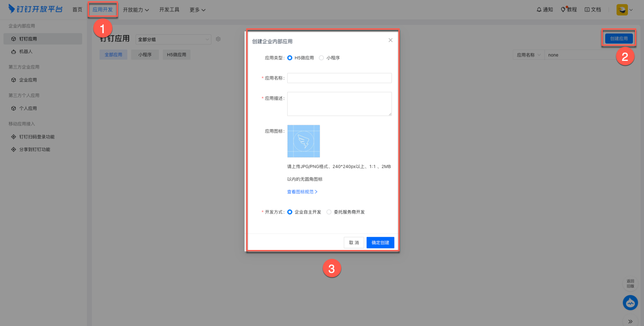644x326 pixels.
Task: Focus the 应用名称 input field in dialog
Action: point(339,78)
